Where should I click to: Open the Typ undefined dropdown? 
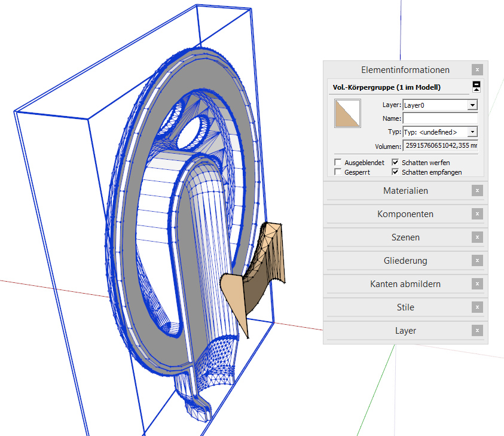click(x=472, y=132)
